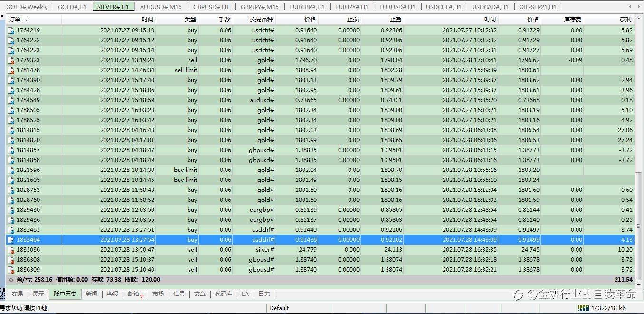
Task: Sort by the 止损 column header
Action: 339,19
